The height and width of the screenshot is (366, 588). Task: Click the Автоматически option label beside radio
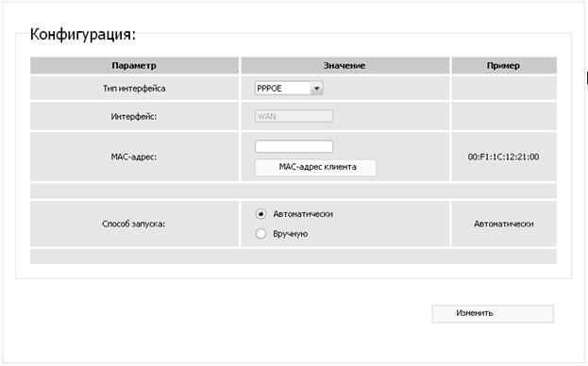point(303,214)
